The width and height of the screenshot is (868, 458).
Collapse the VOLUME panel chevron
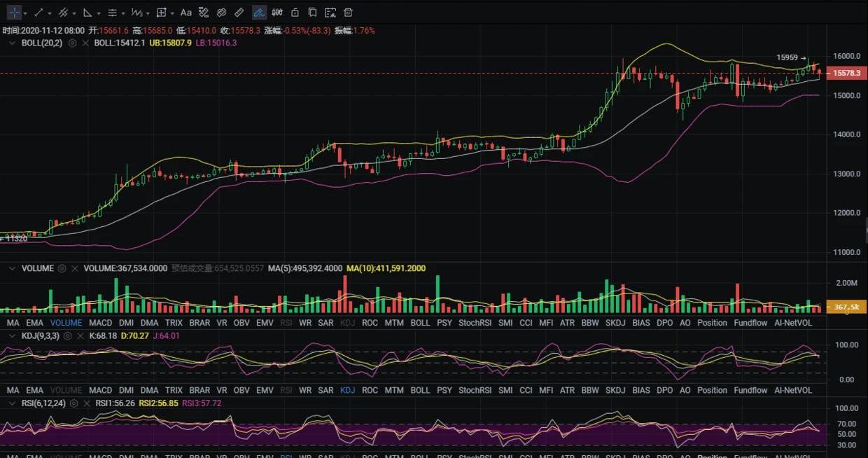[x=12, y=268]
